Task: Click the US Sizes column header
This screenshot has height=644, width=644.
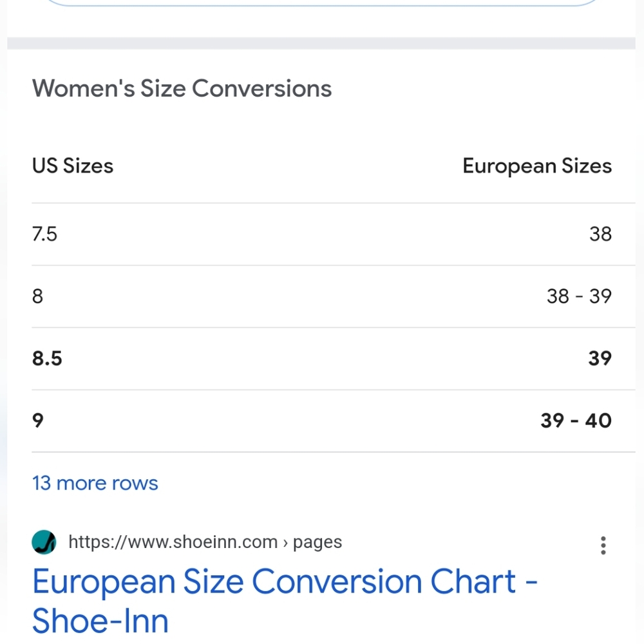Action: (73, 166)
